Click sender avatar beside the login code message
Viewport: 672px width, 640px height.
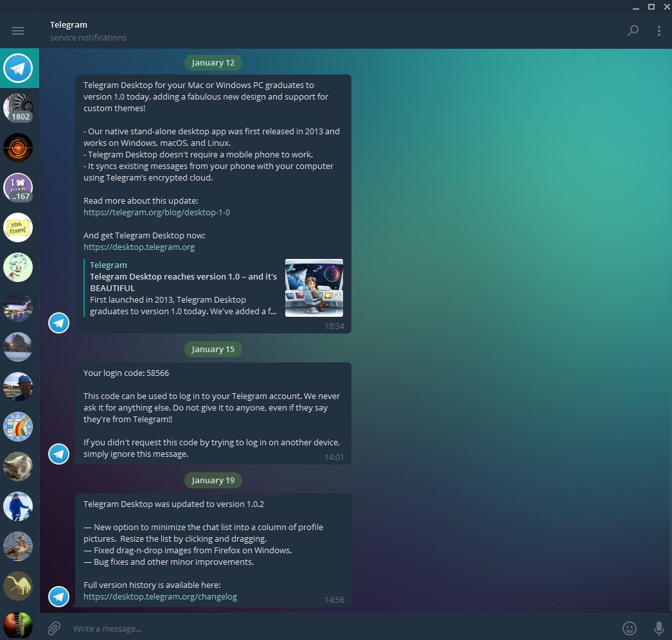pyautogui.click(x=58, y=454)
